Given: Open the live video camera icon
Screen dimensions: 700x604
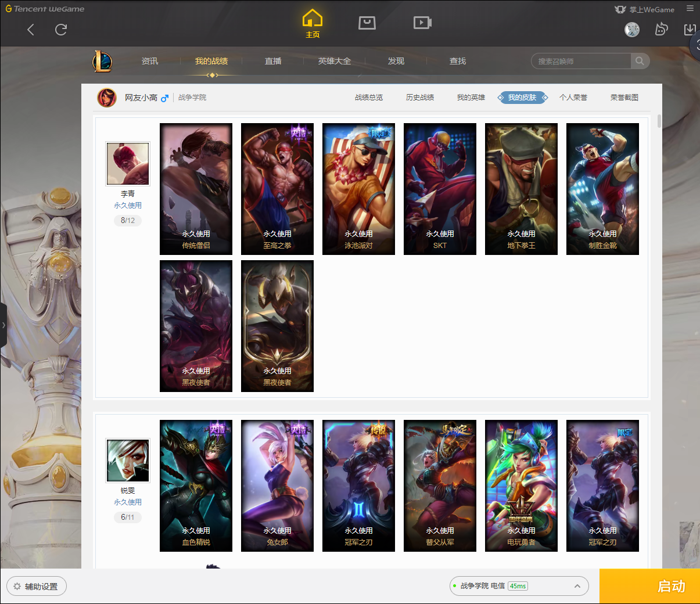Looking at the screenshot, I should (422, 23).
